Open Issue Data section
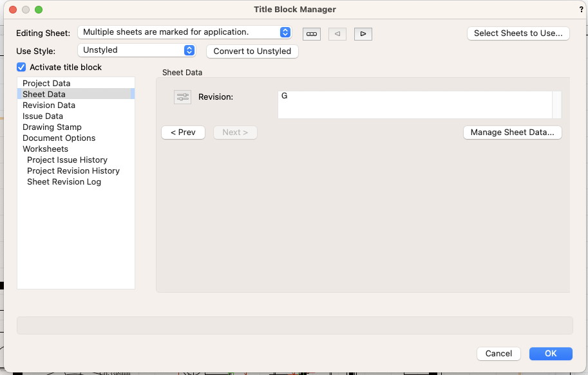Image resolution: width=588 pixels, height=375 pixels. 43,116
